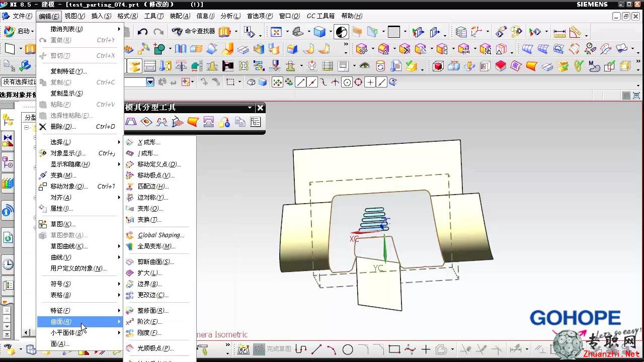Toggle Quadrant Point snap option
Image resolution: width=644 pixels, height=362 pixels.
coord(358,82)
